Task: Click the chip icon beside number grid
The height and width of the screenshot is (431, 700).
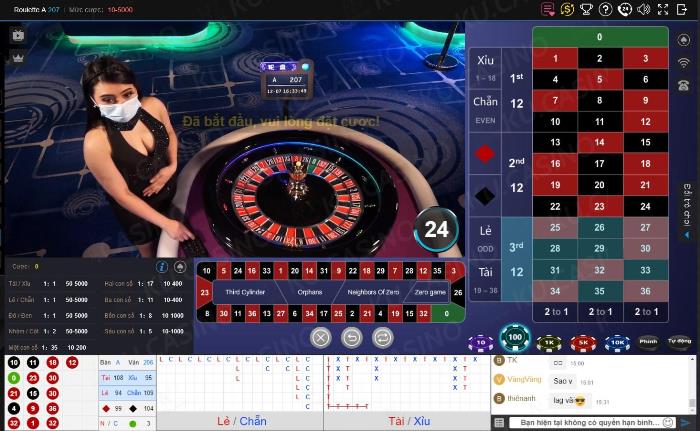Action: [x=683, y=40]
